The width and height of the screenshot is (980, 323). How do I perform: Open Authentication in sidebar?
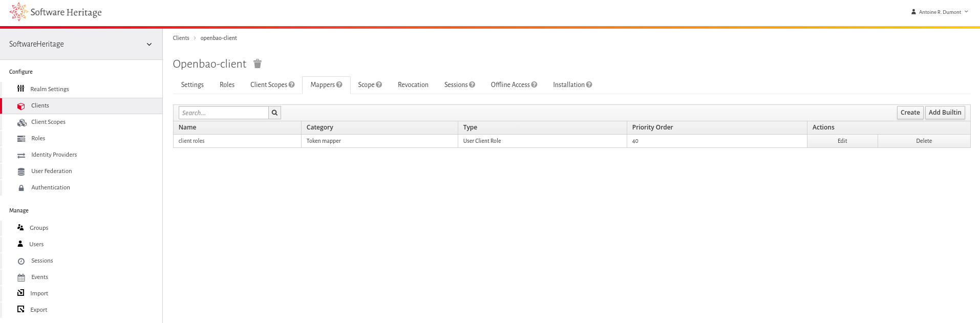pos(50,187)
